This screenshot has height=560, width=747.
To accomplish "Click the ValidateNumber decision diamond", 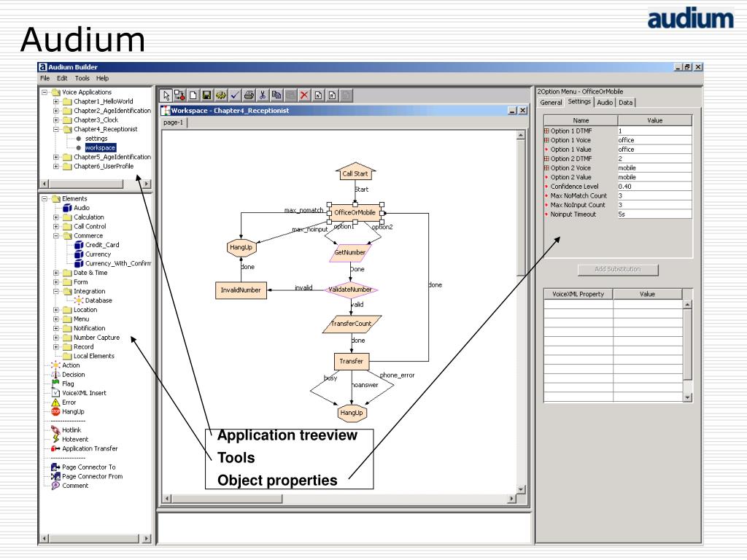I will [x=351, y=289].
